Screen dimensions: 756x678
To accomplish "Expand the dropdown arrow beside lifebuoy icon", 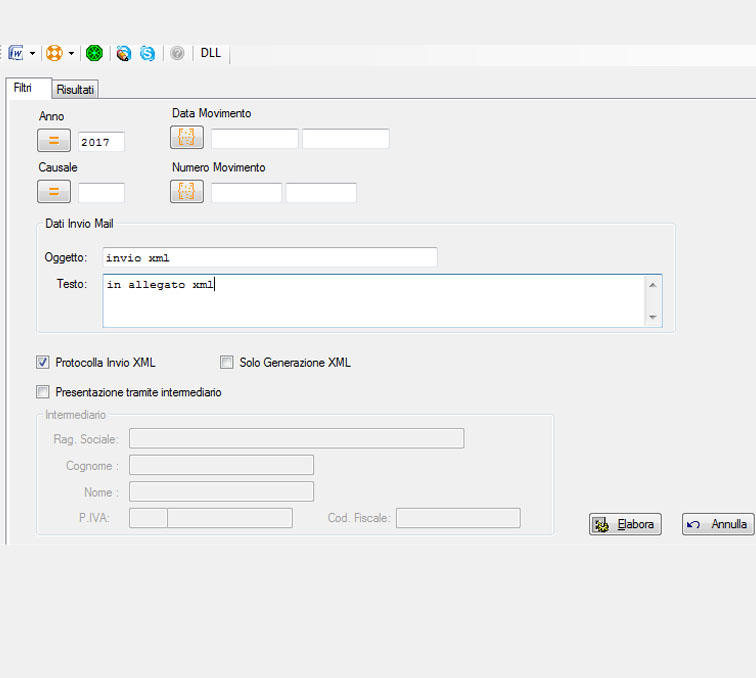I will pos(71,53).
